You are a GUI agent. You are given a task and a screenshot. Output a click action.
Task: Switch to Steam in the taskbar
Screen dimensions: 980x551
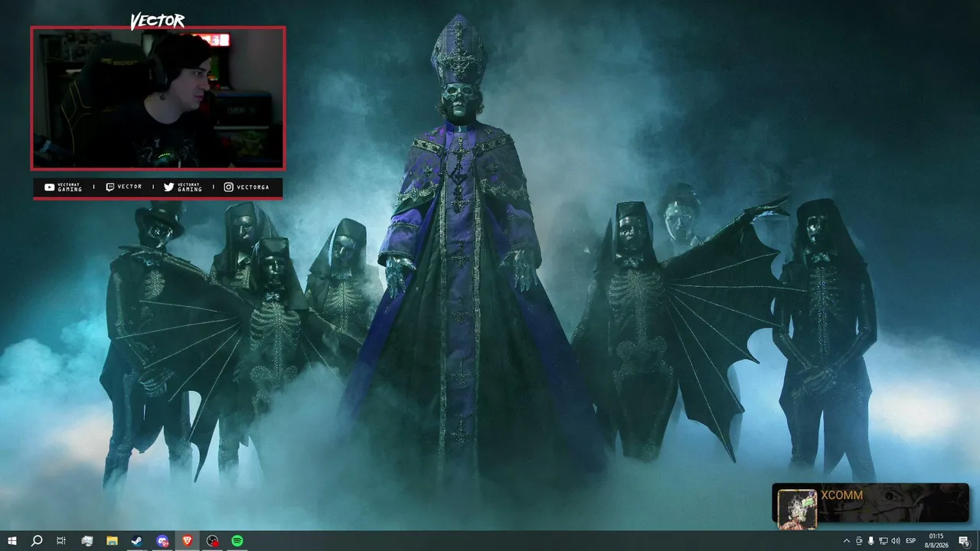pyautogui.click(x=137, y=541)
